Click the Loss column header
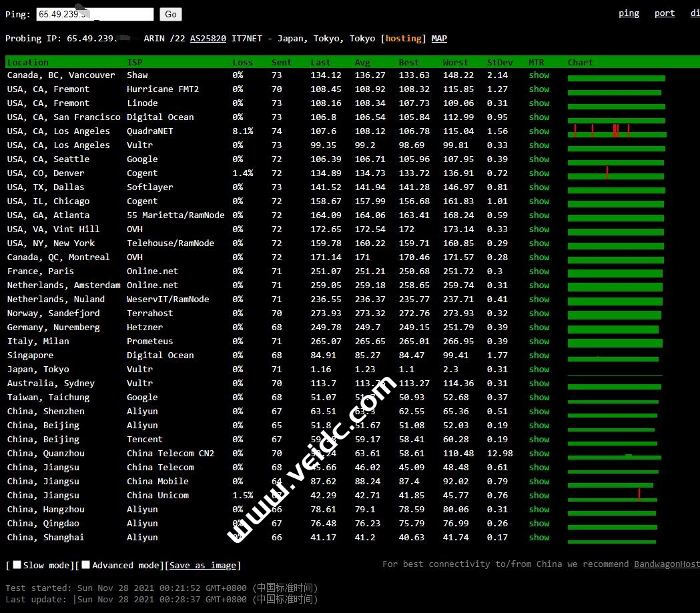 coord(242,63)
